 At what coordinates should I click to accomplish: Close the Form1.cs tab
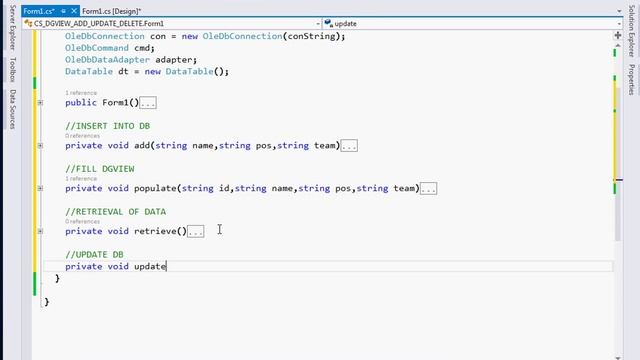(74, 11)
